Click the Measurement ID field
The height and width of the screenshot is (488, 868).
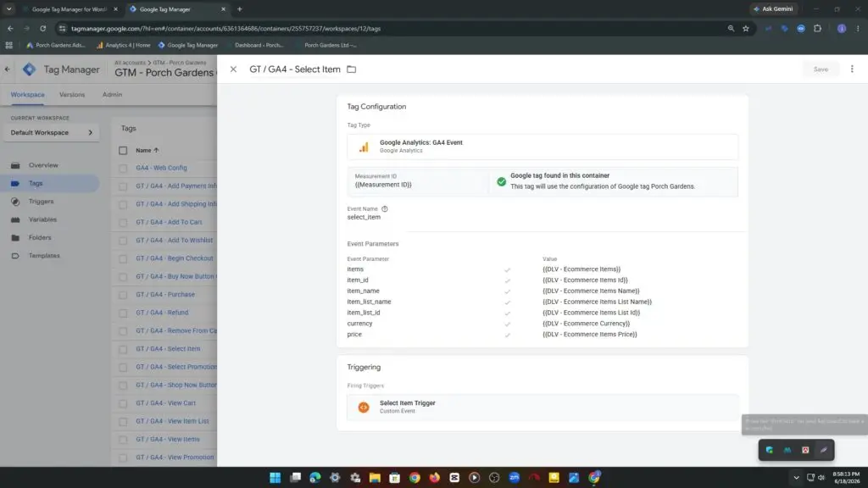[418, 181]
